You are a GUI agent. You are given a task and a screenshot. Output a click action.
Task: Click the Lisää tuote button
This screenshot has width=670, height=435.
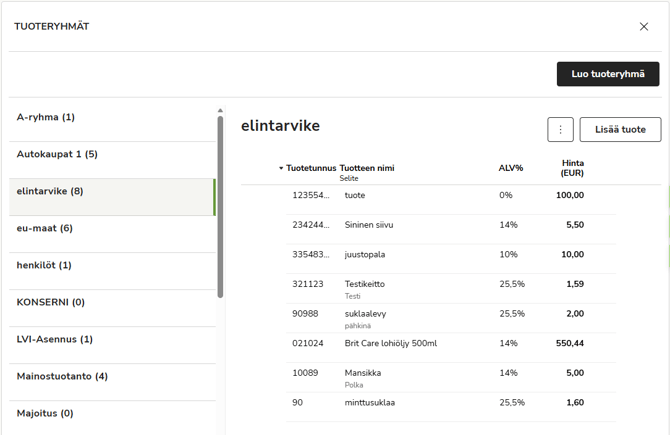(x=620, y=129)
